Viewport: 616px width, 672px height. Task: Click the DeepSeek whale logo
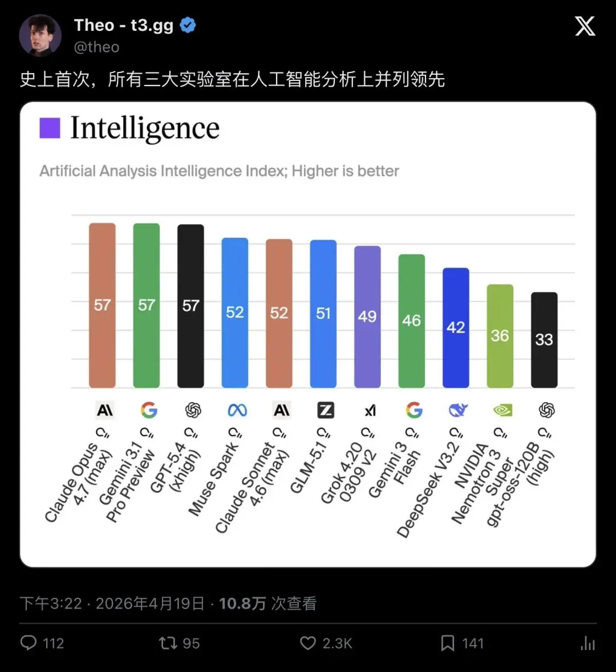(458, 410)
